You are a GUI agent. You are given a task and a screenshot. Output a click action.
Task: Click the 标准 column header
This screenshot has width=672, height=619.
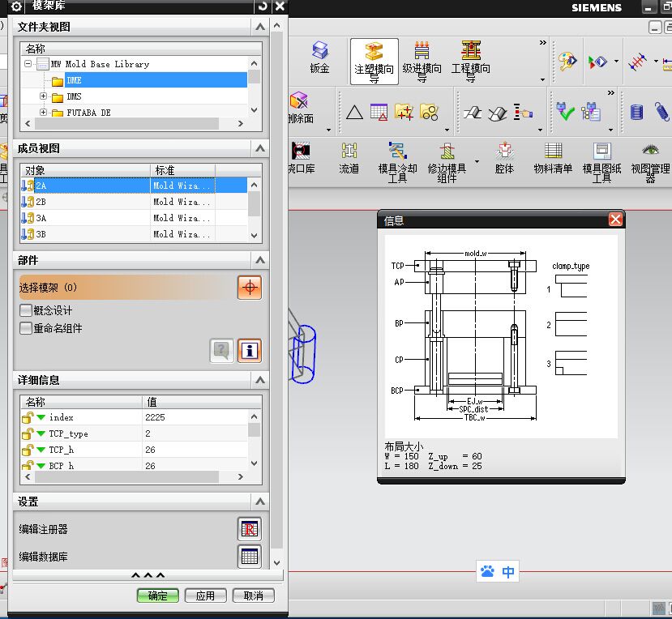click(x=182, y=170)
